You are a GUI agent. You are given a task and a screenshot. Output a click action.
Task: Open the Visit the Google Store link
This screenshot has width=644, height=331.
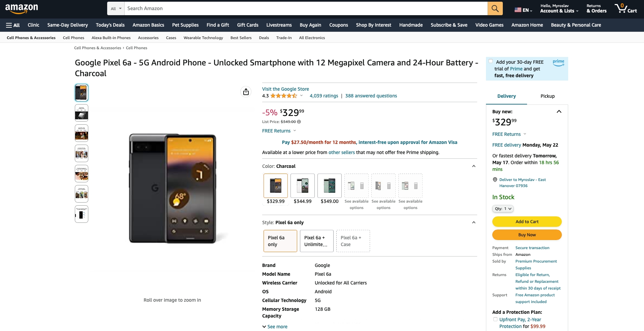285,89
